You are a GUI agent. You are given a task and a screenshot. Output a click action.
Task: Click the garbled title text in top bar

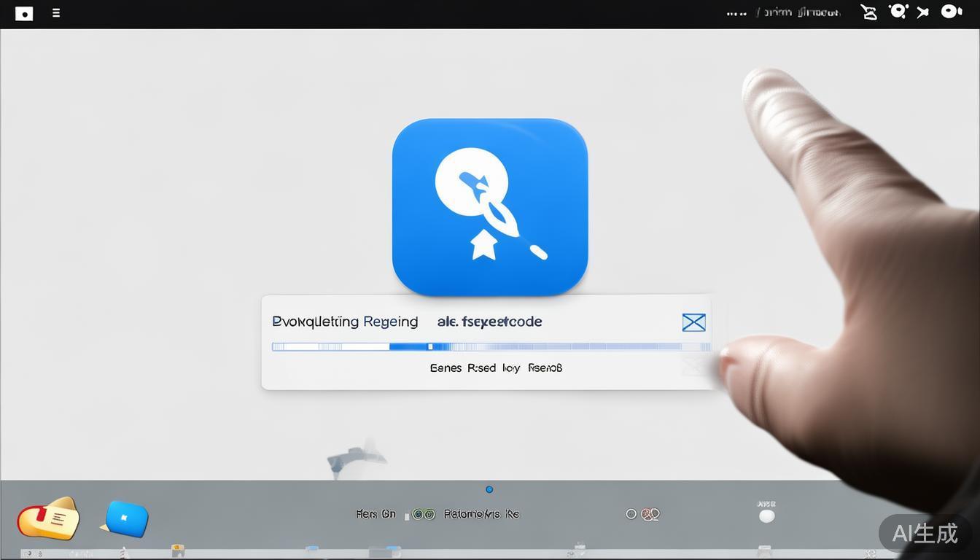click(799, 12)
